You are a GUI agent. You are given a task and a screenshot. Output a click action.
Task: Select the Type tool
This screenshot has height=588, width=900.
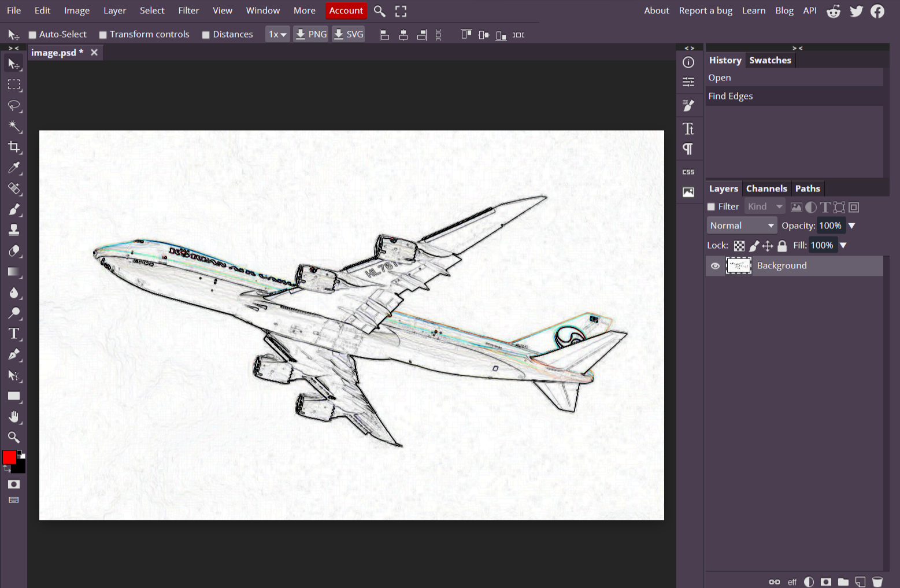coord(14,334)
